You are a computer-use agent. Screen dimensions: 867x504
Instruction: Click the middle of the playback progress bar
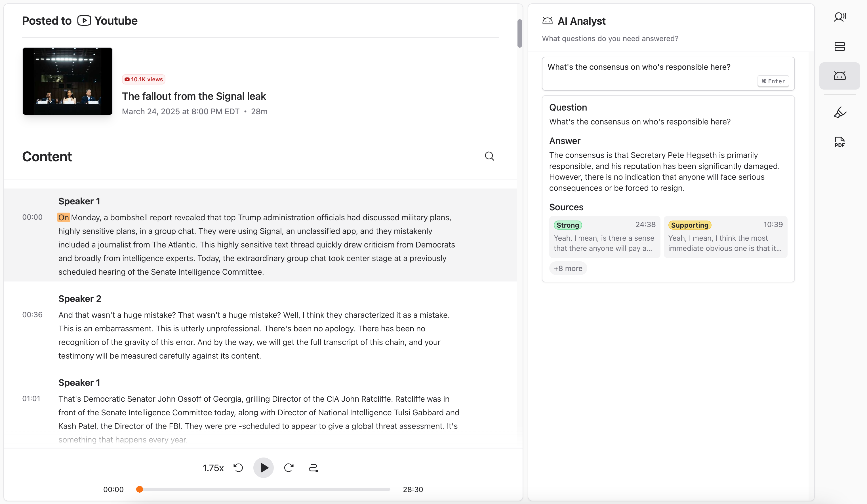point(263,489)
